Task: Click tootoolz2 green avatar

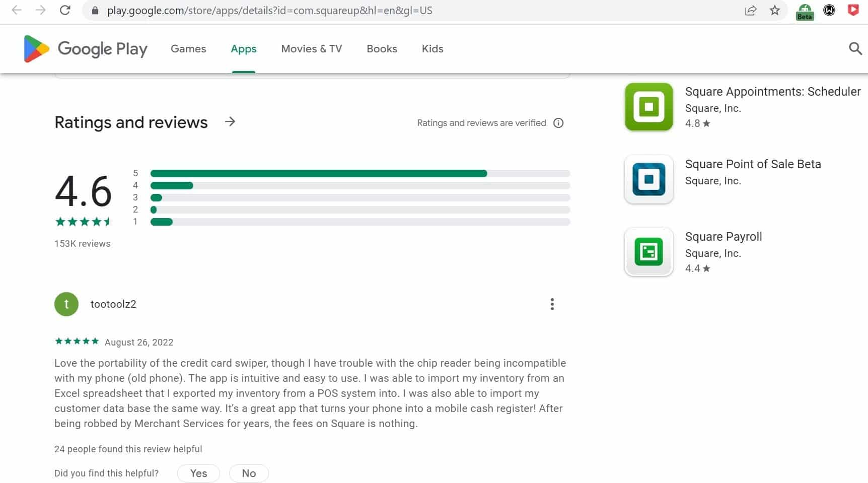Action: click(x=66, y=304)
